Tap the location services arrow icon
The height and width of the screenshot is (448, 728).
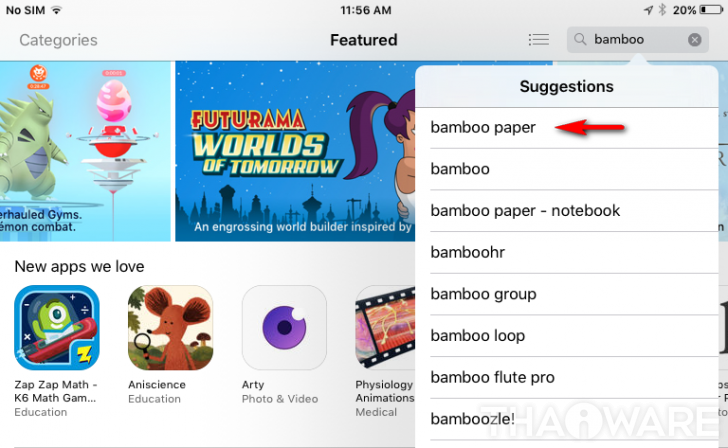coord(649,10)
